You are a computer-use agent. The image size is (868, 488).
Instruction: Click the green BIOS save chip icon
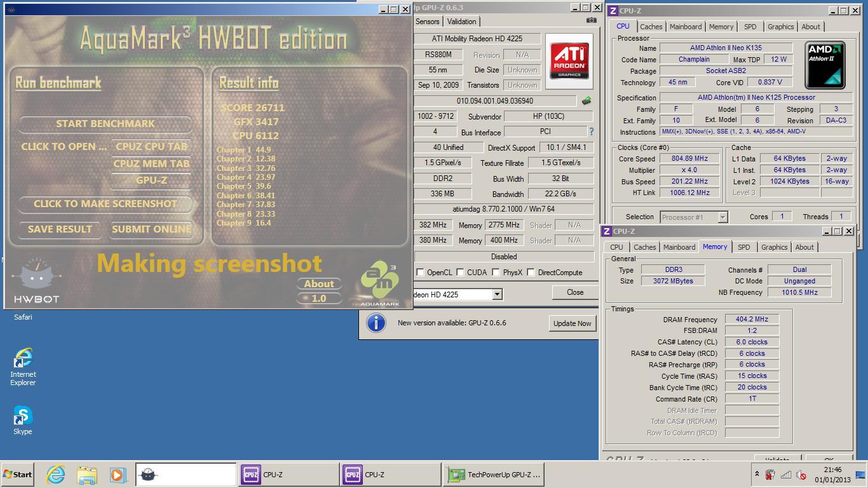pyautogui.click(x=586, y=100)
